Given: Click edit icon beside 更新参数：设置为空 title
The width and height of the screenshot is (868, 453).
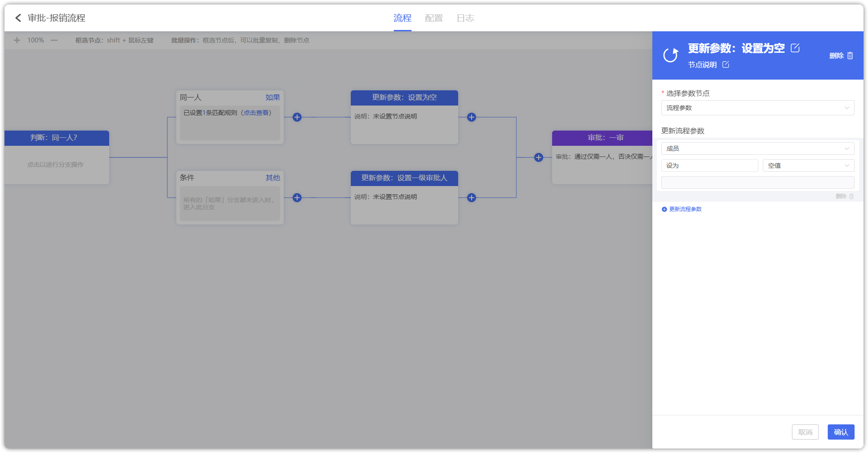Looking at the screenshot, I should tap(795, 48).
